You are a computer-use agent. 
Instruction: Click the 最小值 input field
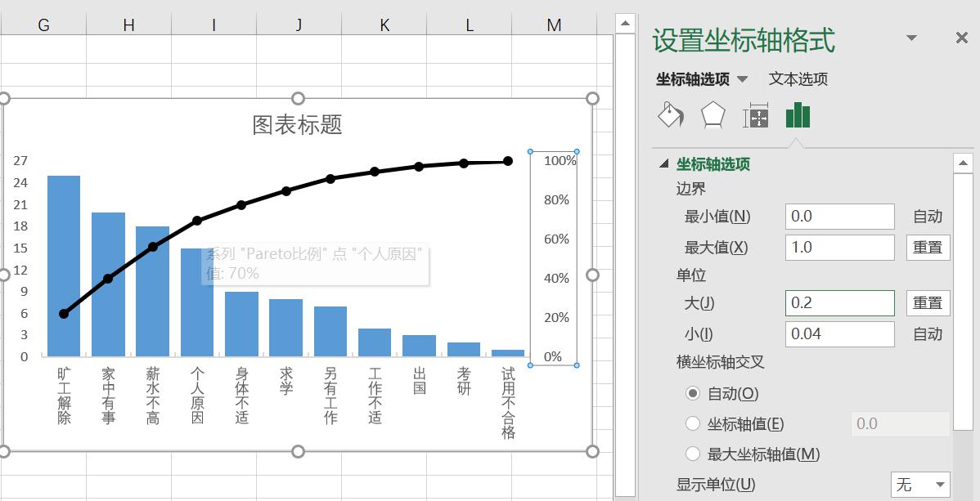click(x=839, y=217)
